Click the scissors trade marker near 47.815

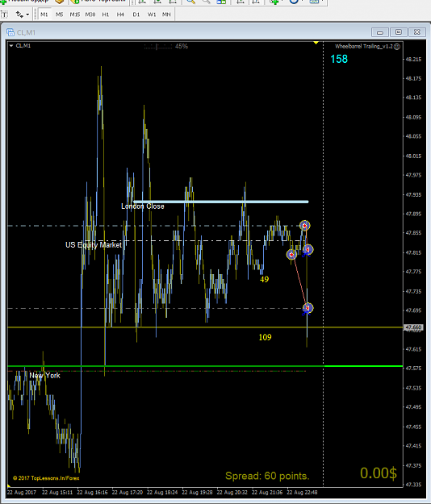(308, 250)
